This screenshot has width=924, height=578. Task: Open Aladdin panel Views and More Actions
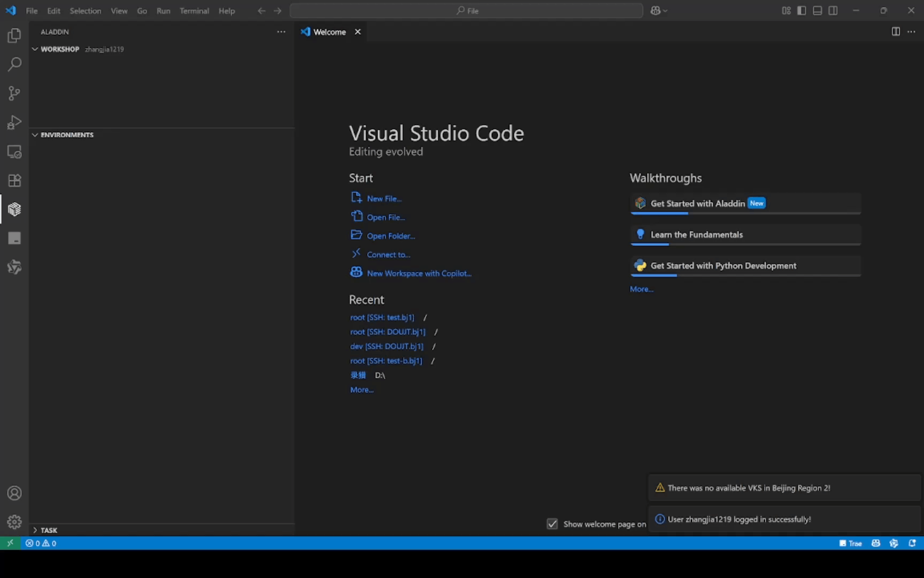[281, 32]
